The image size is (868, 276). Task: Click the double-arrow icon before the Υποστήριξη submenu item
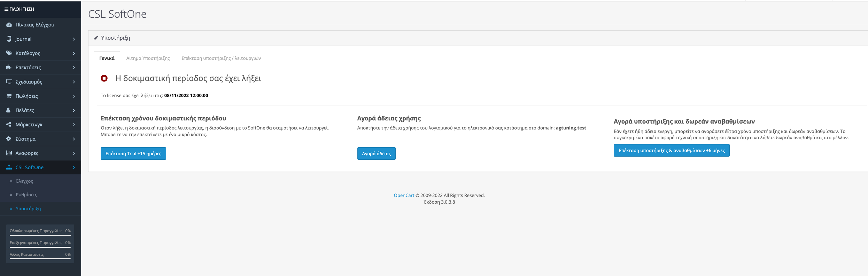pyautogui.click(x=11, y=209)
